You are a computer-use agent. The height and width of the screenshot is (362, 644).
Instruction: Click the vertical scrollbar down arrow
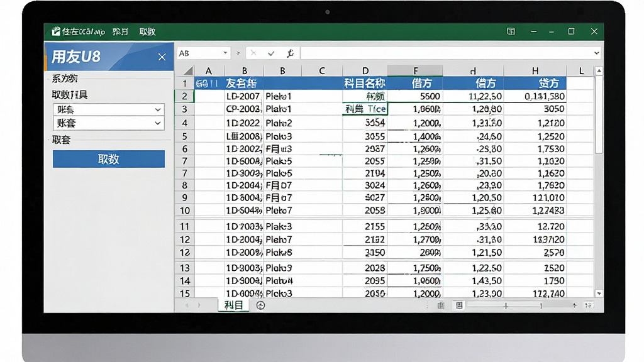599,293
